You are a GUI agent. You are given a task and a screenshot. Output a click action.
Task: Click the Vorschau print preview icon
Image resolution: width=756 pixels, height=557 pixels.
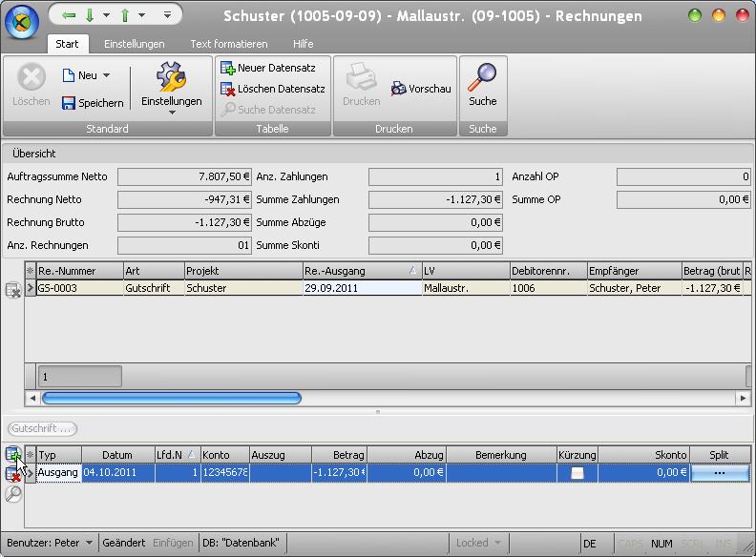(x=399, y=88)
